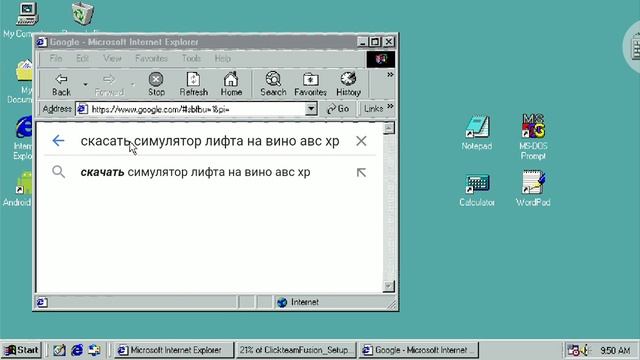Expand the Links bar chevron

[390, 106]
